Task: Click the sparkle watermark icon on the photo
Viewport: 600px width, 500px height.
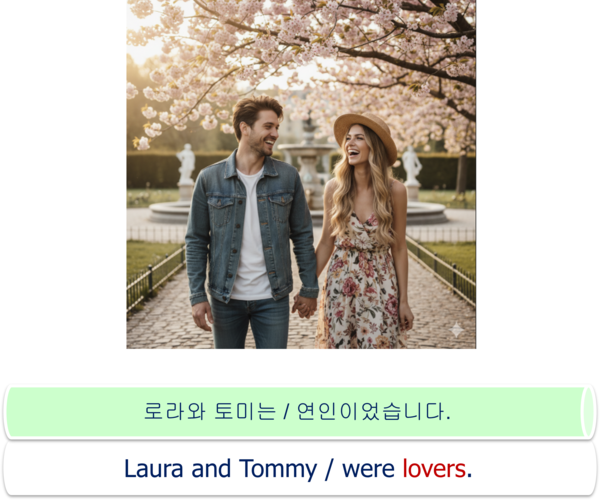Action: pos(456,330)
